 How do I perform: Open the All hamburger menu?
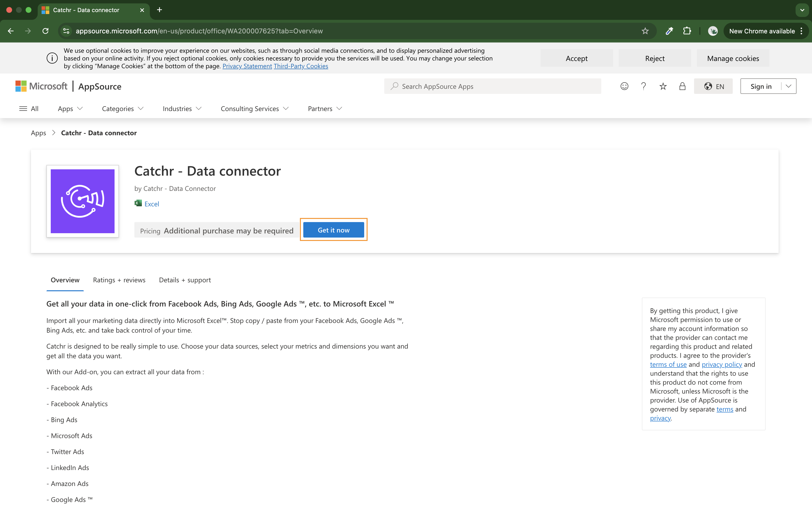(29, 109)
